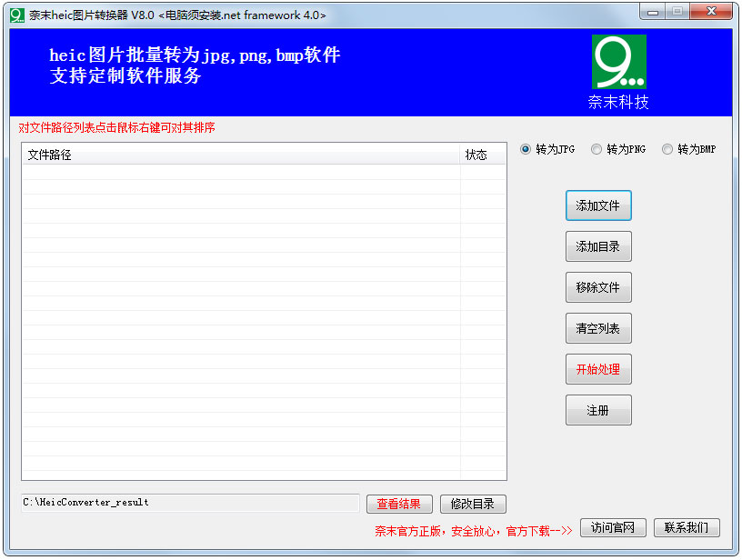Start conversion with the 开始处理 button

click(598, 369)
